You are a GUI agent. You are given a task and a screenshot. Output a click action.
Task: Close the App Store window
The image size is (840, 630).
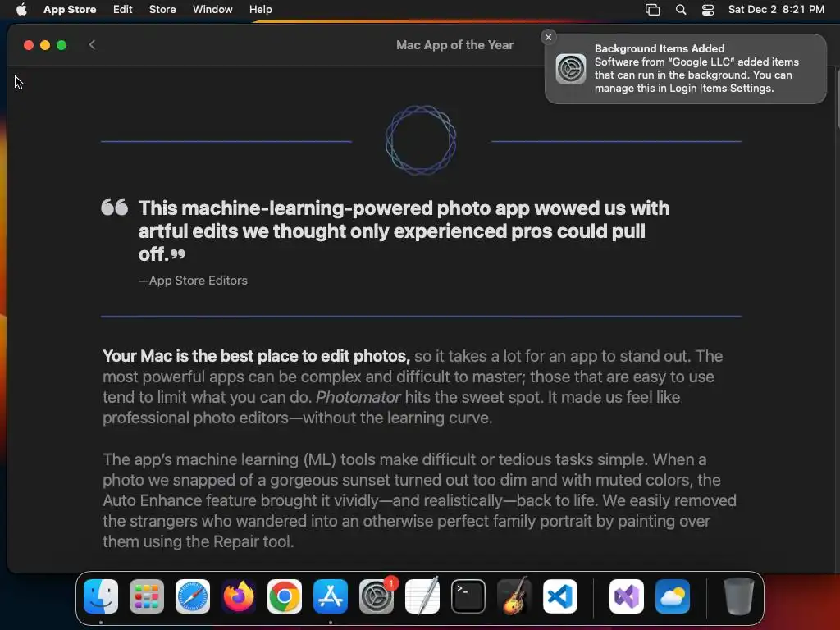point(29,45)
